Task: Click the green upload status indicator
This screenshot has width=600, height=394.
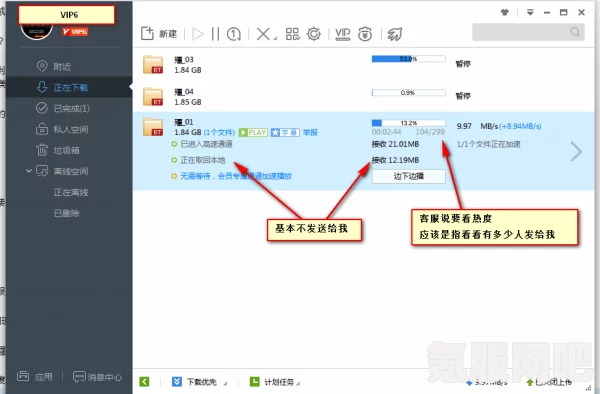Action: [549, 382]
